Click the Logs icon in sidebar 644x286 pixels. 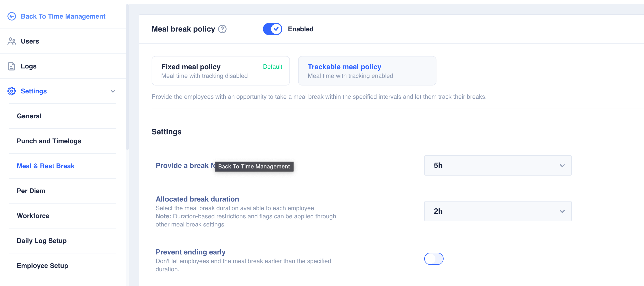(x=11, y=66)
